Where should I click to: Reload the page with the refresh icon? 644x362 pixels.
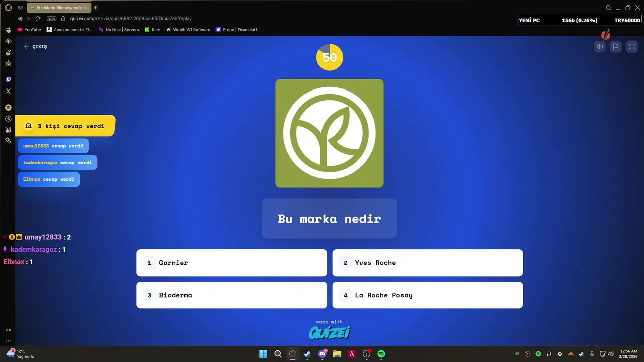coord(38,19)
